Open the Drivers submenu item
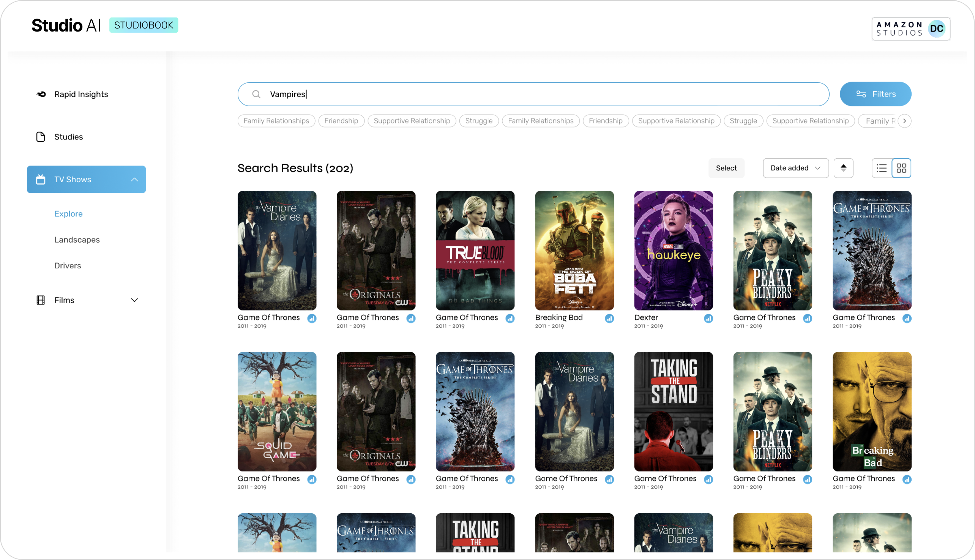 [x=68, y=266]
